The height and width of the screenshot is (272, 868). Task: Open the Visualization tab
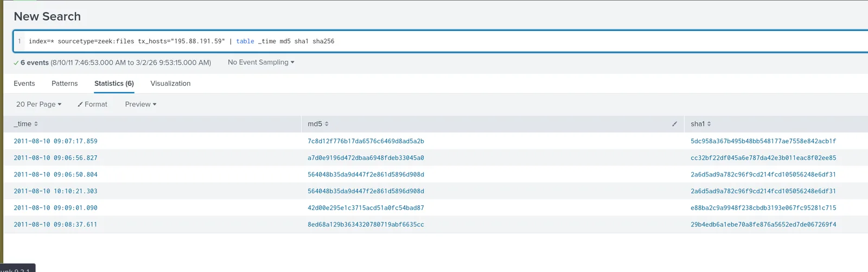click(x=170, y=84)
